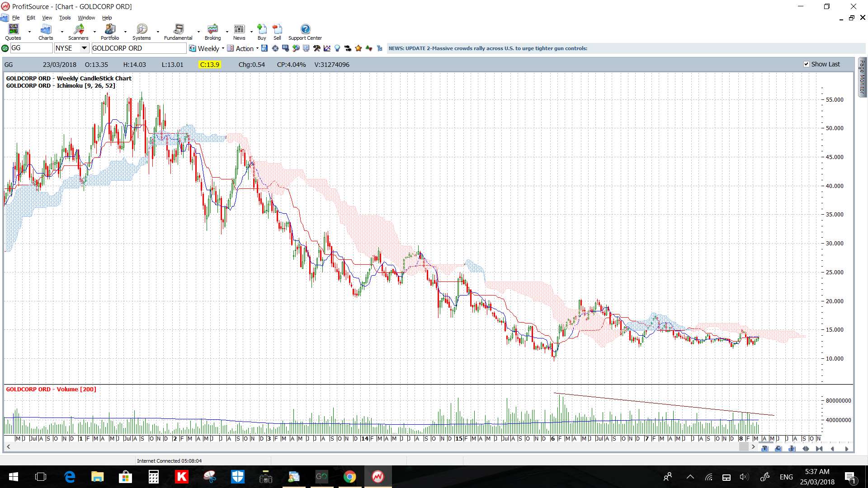Expand the Fundamental dropdown arrow
868x488 pixels.
click(x=198, y=32)
